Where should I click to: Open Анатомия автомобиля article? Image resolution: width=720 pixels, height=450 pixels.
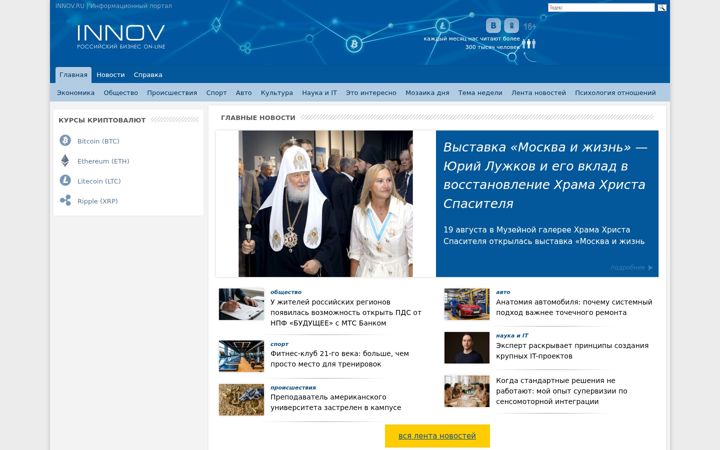[574, 307]
